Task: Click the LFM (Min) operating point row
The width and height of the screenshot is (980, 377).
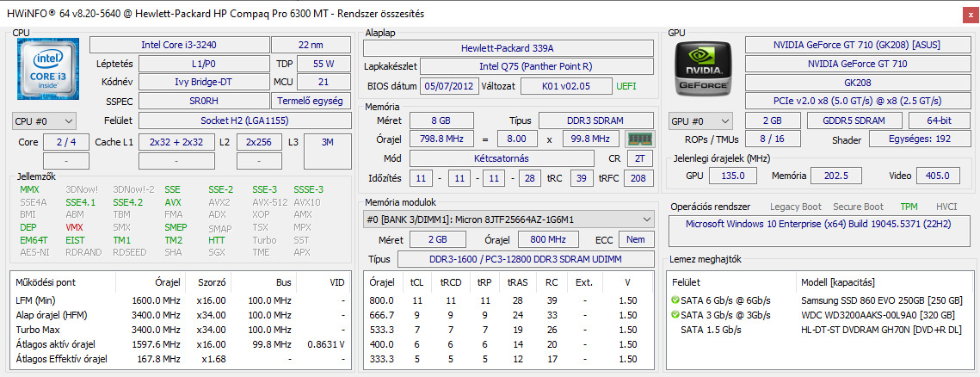Action: [181, 300]
